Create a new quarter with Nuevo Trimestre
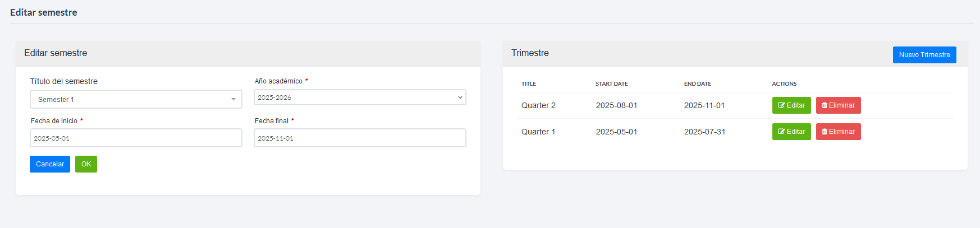The height and width of the screenshot is (228, 980). pos(924,55)
